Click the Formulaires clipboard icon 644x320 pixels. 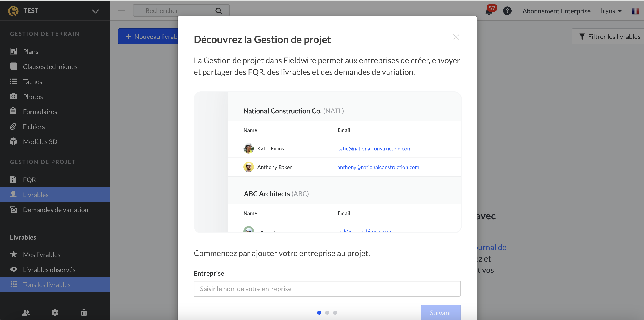click(x=13, y=111)
